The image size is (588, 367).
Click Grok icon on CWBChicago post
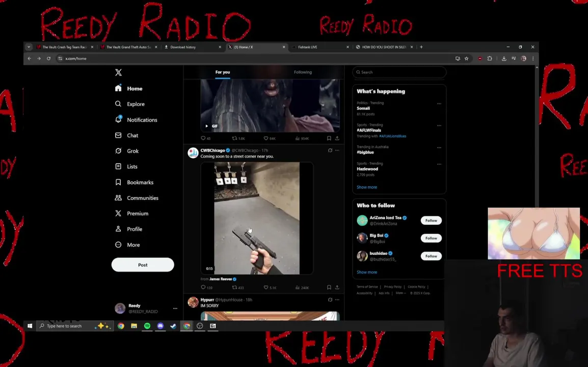coord(330,150)
